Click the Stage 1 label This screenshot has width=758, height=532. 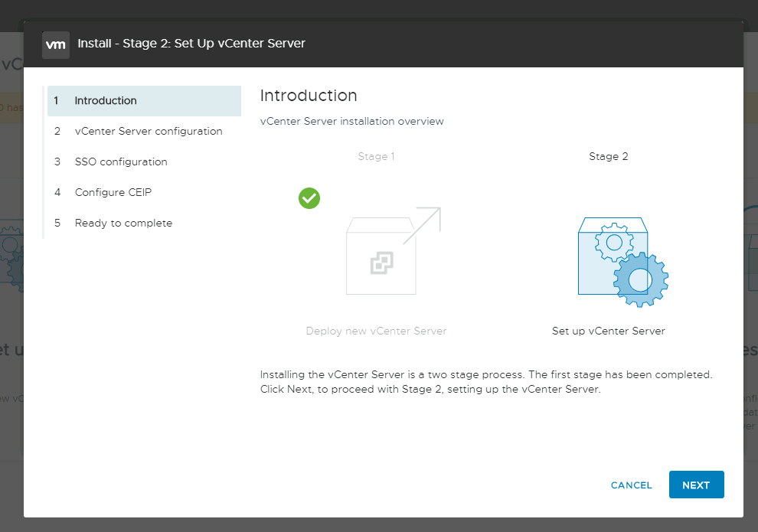(x=376, y=157)
